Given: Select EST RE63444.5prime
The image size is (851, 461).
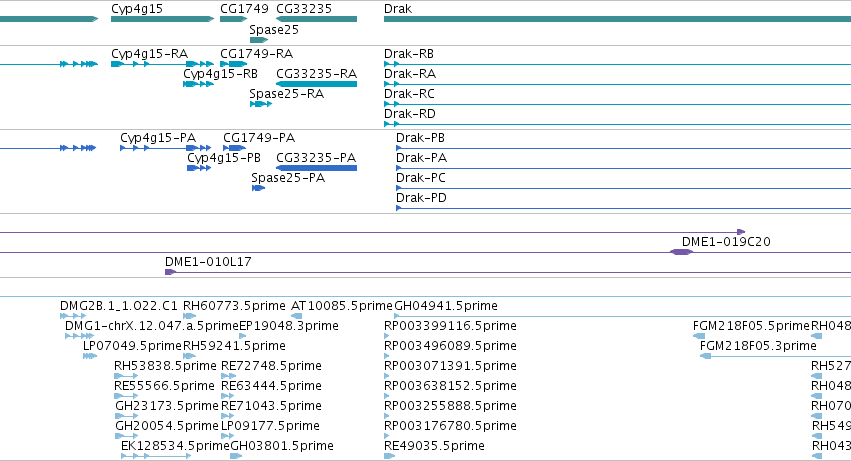Looking at the screenshot, I should [x=271, y=387].
